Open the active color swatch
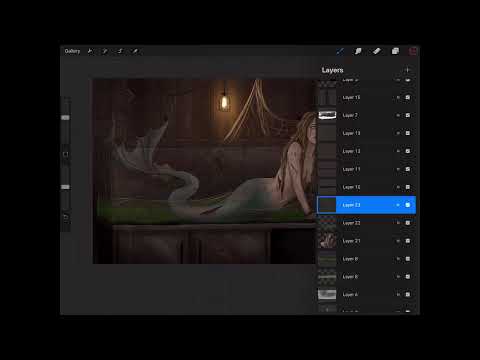Viewport: 480px width, 360px height. [x=413, y=51]
